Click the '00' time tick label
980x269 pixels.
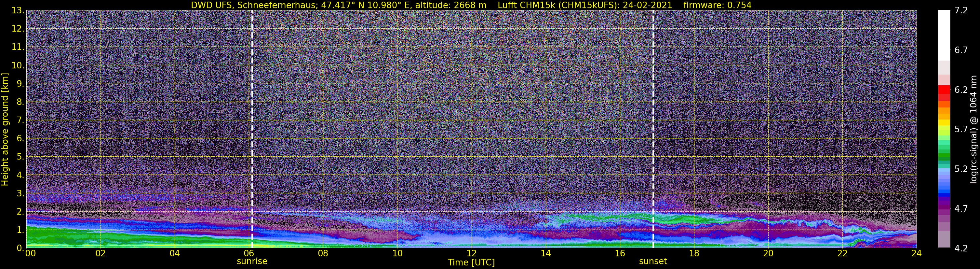tap(31, 253)
